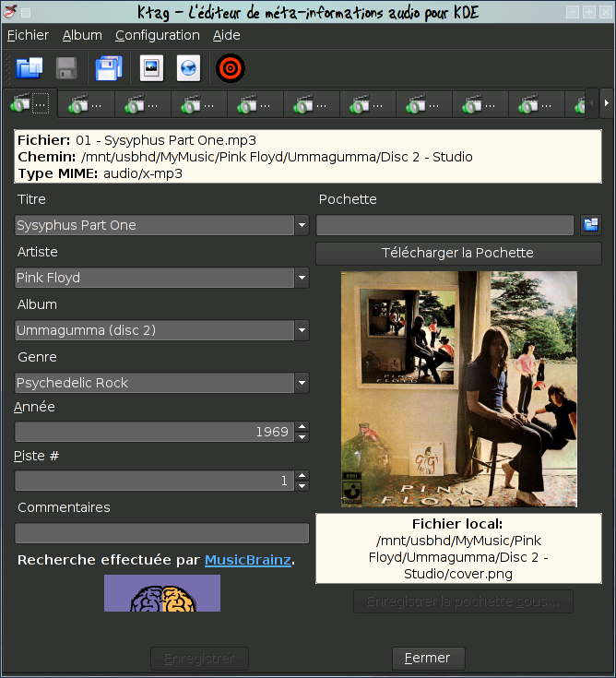Viewport: 616px width, 678px height.
Task: Minimize the Ktag window
Action: click(573, 12)
